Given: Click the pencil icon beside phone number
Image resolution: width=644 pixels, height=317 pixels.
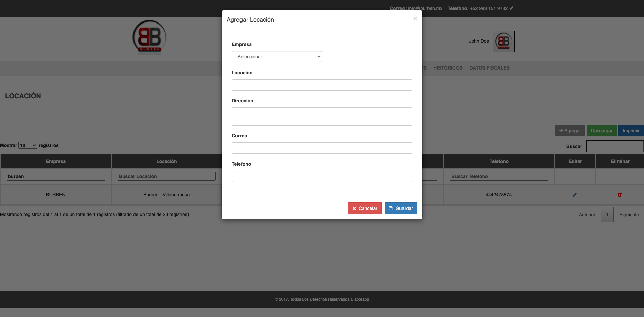Looking at the screenshot, I should pos(511,8).
